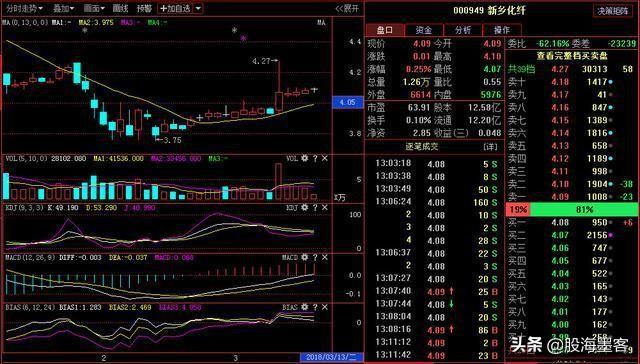
Task: Expand chart with <<展开
Action: 347,8
